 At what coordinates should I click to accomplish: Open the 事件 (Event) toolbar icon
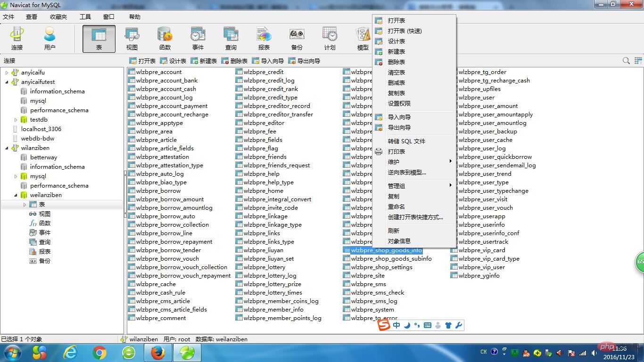(x=198, y=39)
